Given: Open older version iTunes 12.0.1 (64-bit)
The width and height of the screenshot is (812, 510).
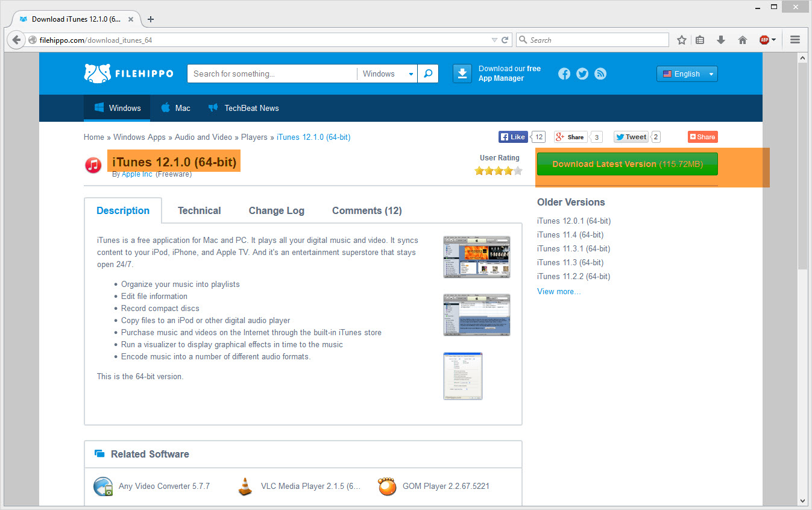Looking at the screenshot, I should 574,221.
